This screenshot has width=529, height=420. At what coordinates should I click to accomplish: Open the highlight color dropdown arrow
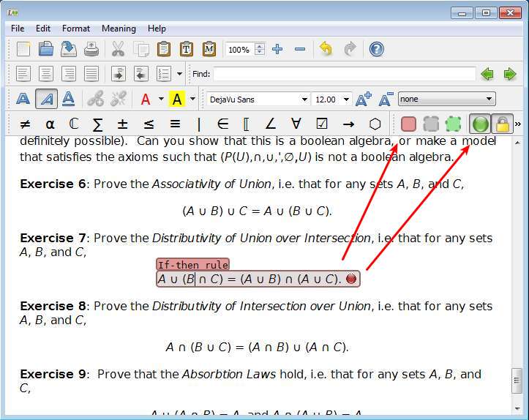[x=192, y=99]
